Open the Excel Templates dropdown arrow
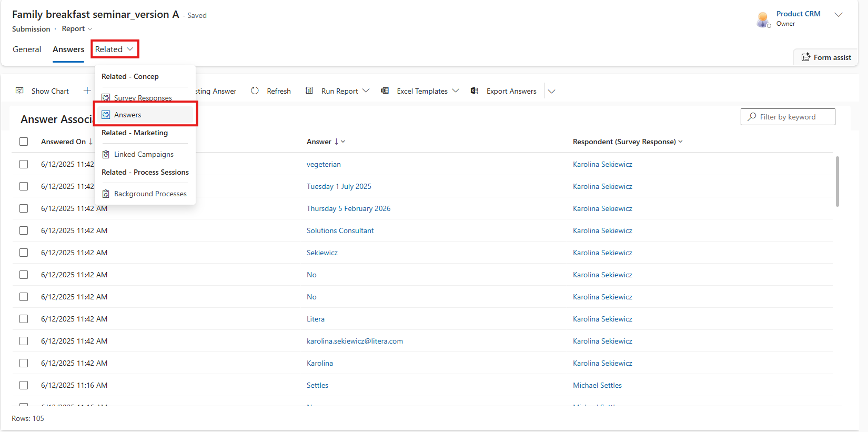Viewport: 868px width, 432px height. pyautogui.click(x=456, y=91)
